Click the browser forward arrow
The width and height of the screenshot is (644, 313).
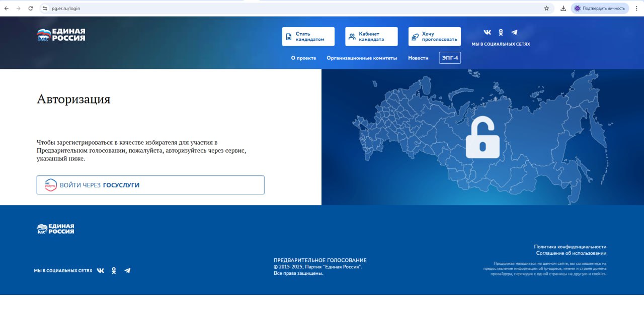pyautogui.click(x=19, y=8)
